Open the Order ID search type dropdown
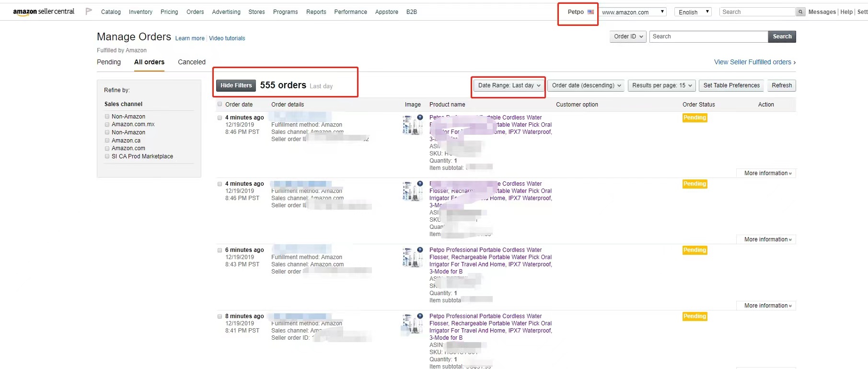The image size is (868, 369). pyautogui.click(x=628, y=36)
